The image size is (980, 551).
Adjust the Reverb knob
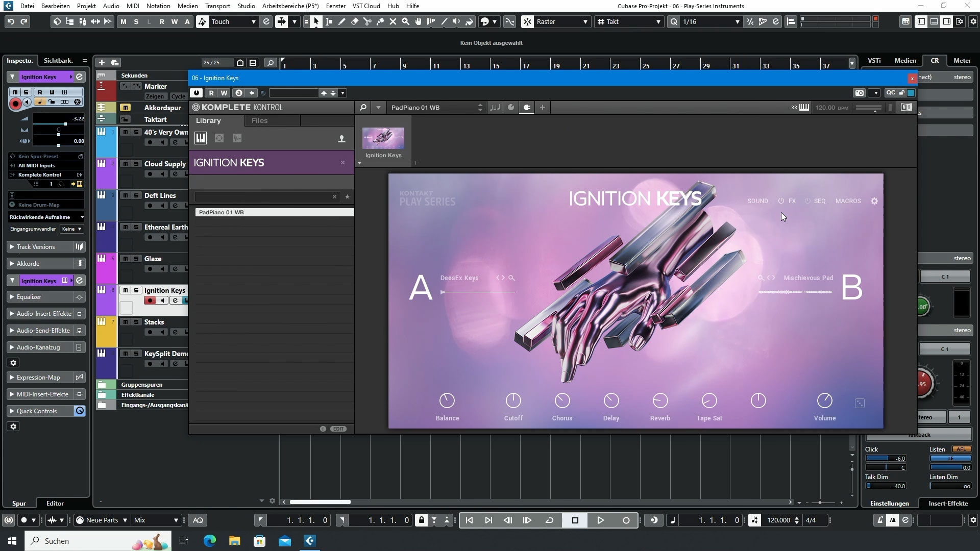pyautogui.click(x=660, y=401)
